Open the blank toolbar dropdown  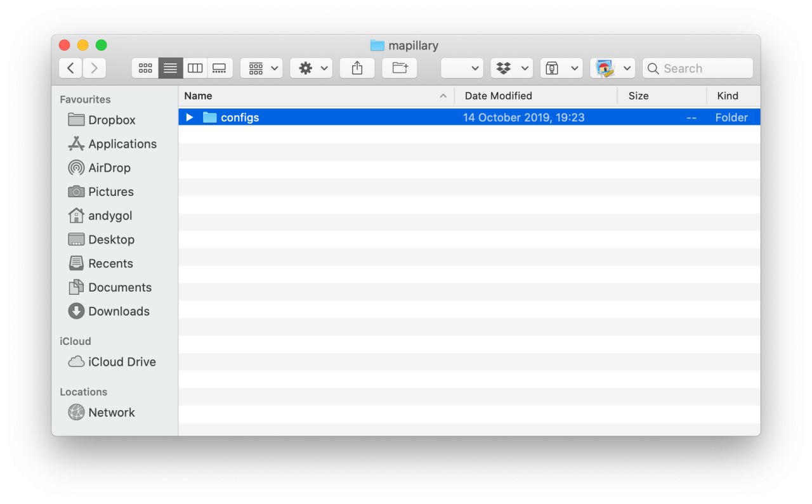coord(462,68)
